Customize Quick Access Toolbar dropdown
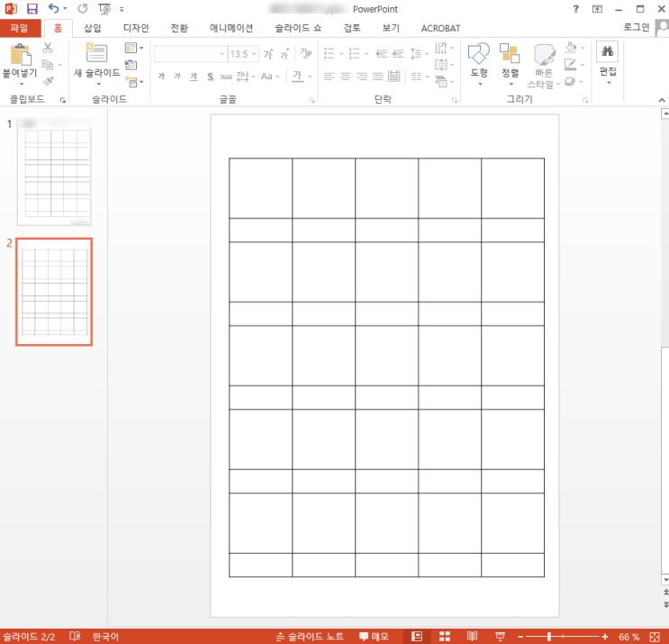The height and width of the screenshot is (644, 669). (x=122, y=9)
